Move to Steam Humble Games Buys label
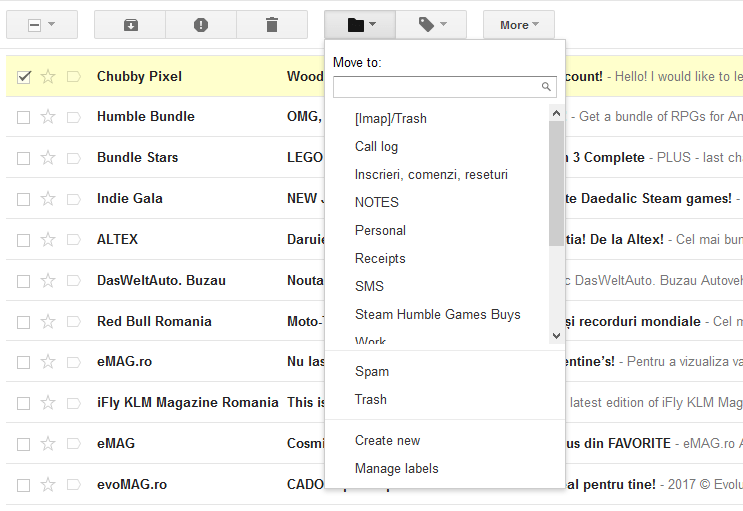 coord(438,314)
